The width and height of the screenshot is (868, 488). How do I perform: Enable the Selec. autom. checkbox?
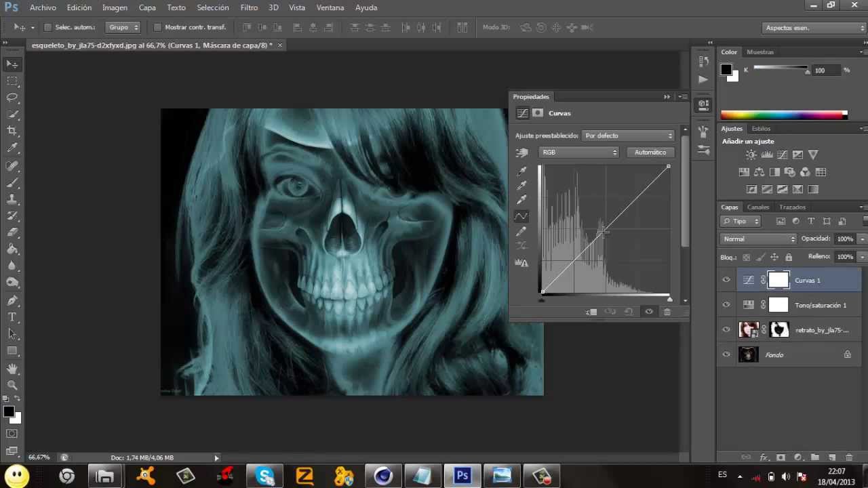(x=47, y=28)
